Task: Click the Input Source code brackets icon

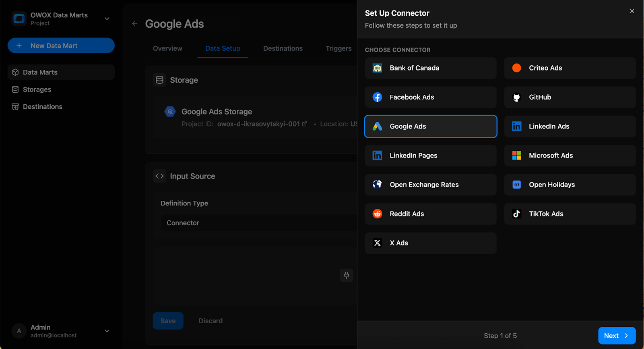Action: (159, 176)
